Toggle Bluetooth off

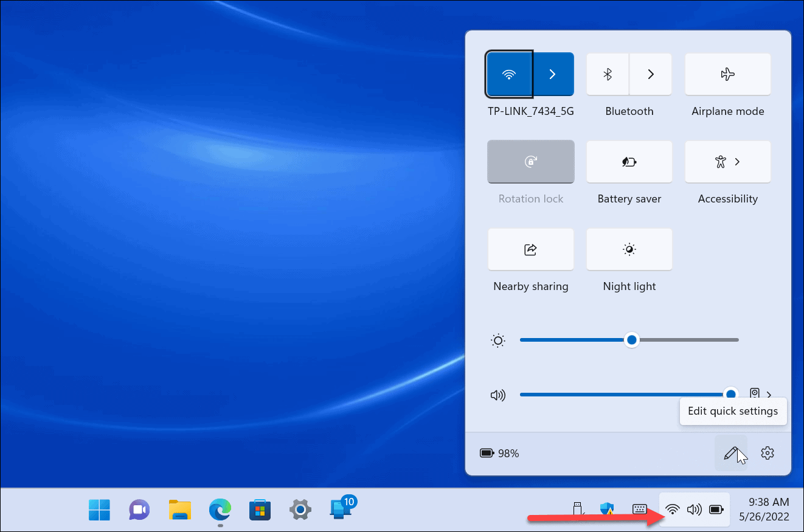tap(607, 74)
